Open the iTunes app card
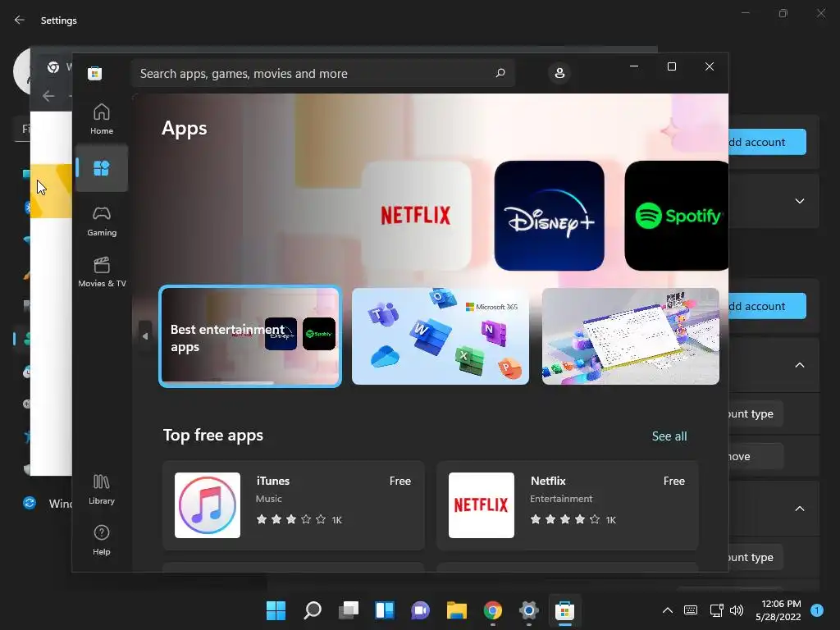This screenshot has width=840, height=630. [294, 505]
